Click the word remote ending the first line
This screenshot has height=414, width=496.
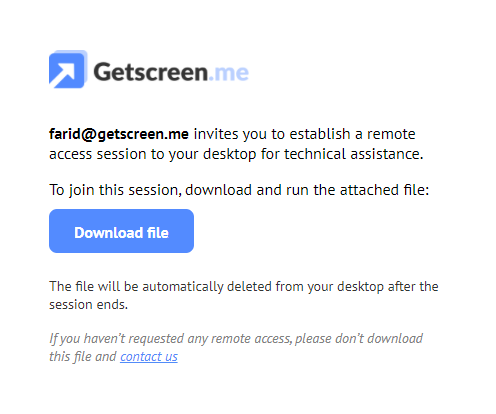391,134
